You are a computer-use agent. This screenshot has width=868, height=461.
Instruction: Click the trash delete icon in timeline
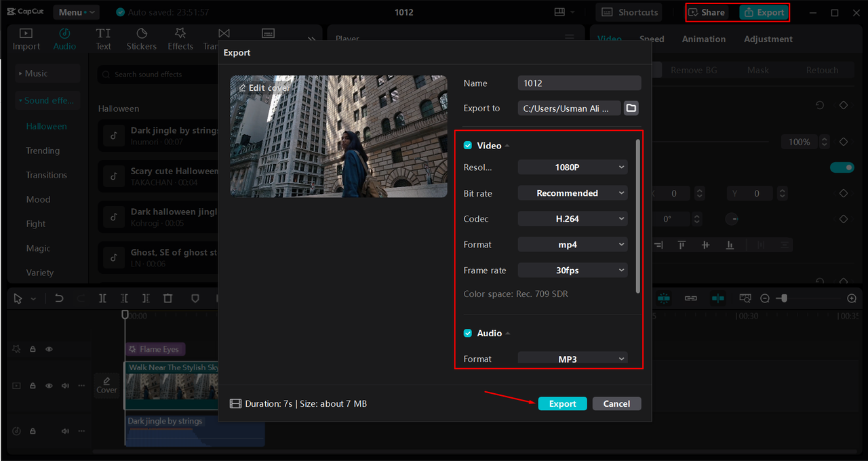(x=168, y=298)
